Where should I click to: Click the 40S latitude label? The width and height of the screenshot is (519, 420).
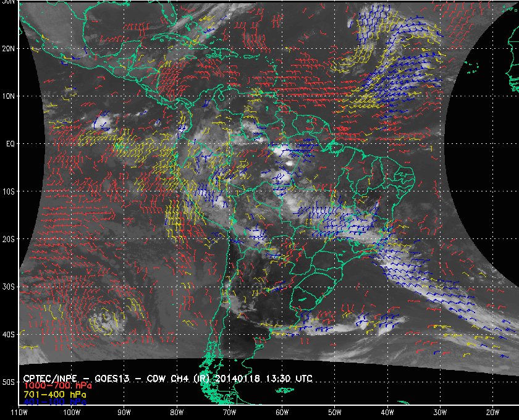click(9, 334)
